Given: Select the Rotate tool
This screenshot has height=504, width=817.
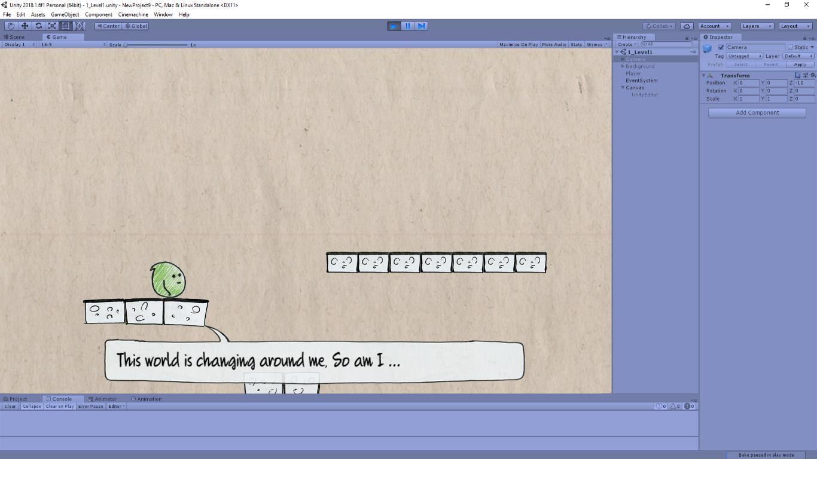Looking at the screenshot, I should click(38, 26).
